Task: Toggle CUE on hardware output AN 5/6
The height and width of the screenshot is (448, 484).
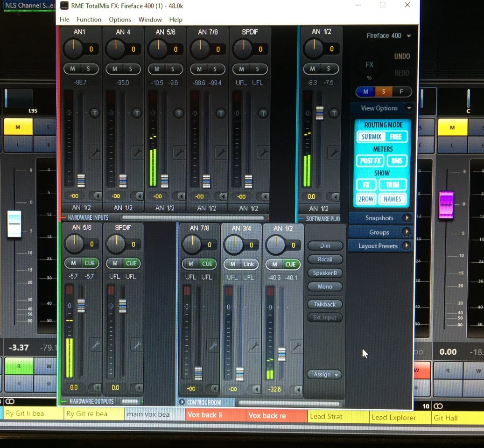Action: tap(90, 263)
